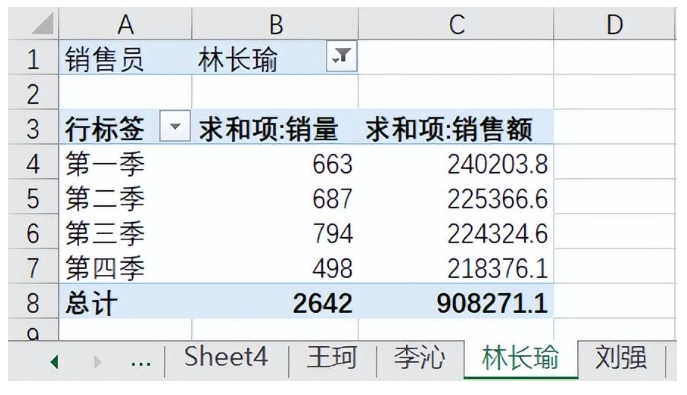Go to previous sheet with green arrow
Image resolution: width=687 pixels, height=395 pixels.
pos(54,362)
